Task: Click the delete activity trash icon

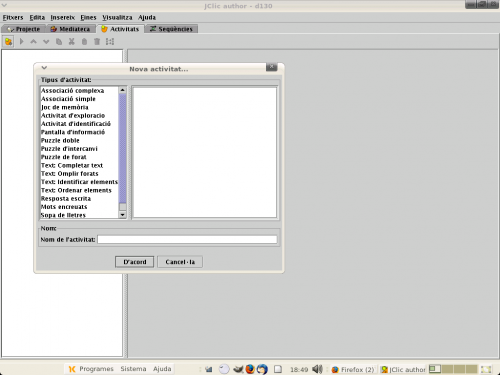Action: point(97,42)
